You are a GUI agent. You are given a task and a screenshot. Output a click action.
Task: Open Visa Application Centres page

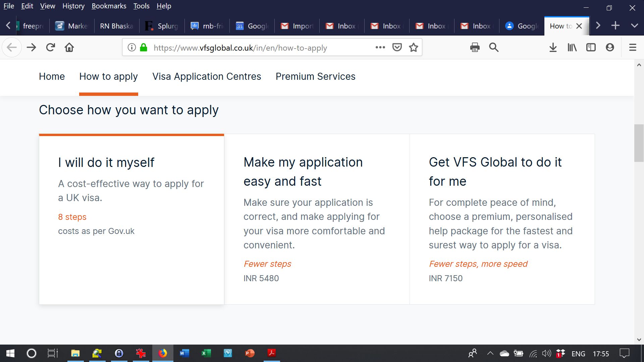pos(207,76)
